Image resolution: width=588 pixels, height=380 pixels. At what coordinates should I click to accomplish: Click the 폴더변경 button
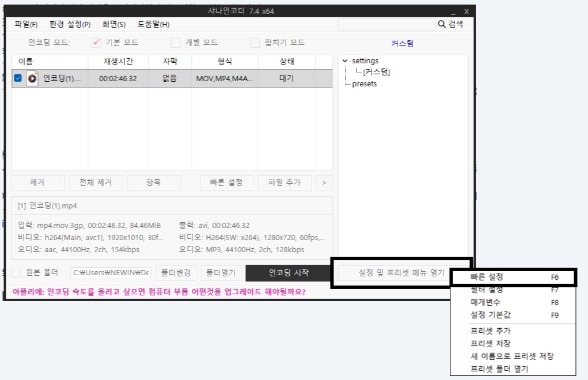pyautogui.click(x=176, y=273)
